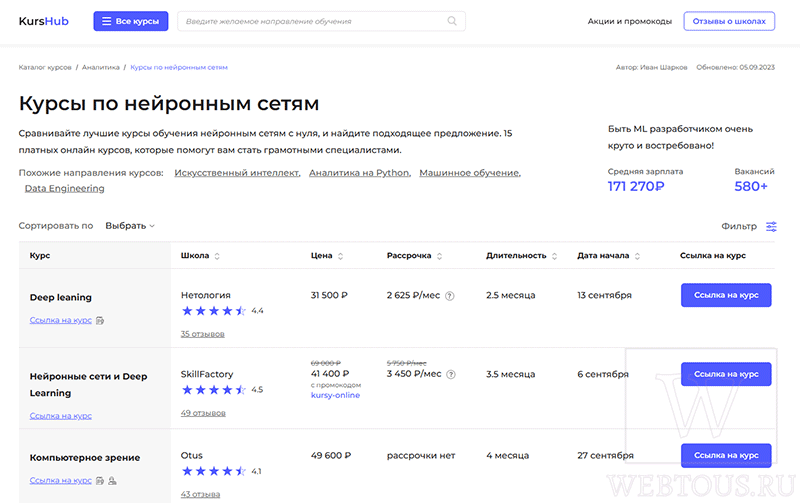Click "Нейронные сети и Deep Learning" course title

[88, 385]
